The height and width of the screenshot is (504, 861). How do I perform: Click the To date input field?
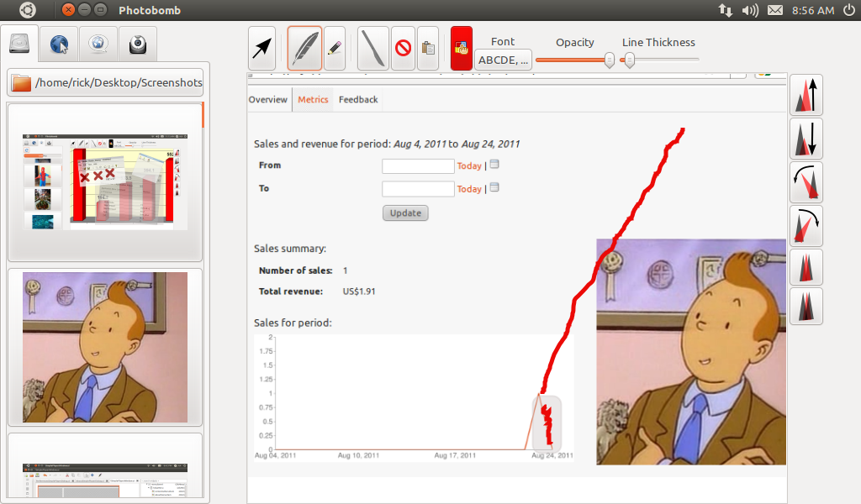[418, 189]
